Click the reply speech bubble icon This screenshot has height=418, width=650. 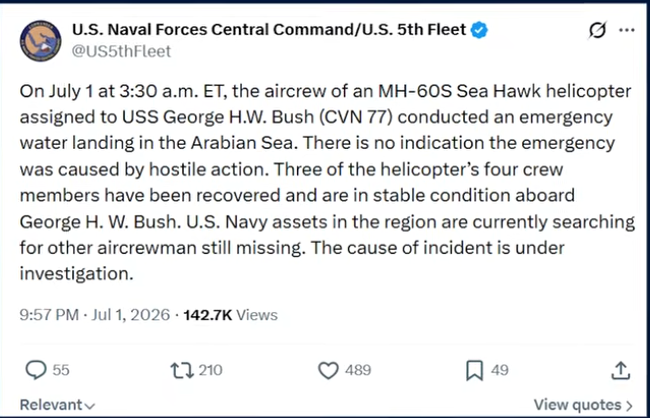(x=36, y=370)
